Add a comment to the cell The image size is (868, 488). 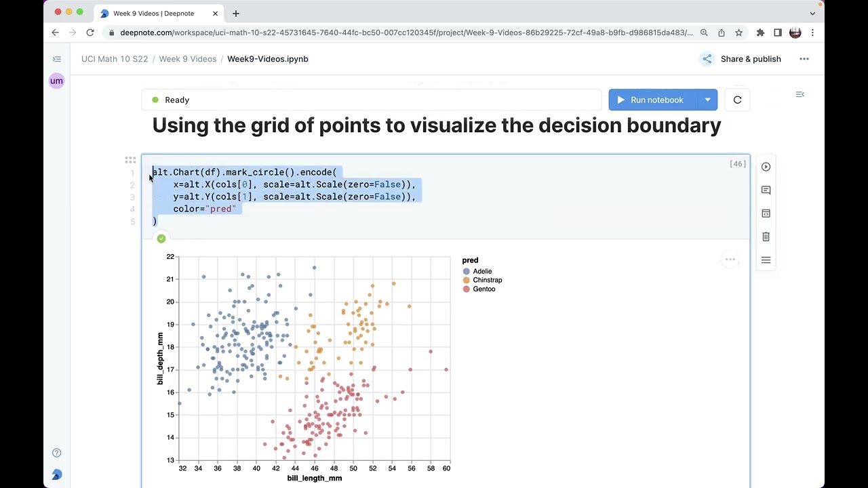click(766, 190)
